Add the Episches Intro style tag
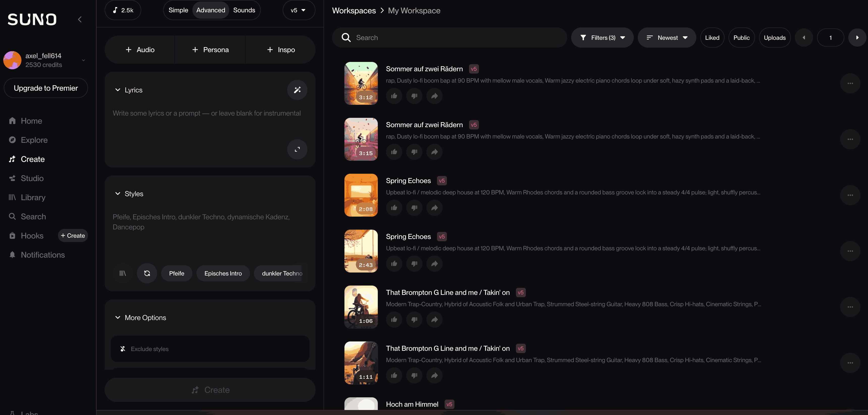This screenshot has height=415, width=868. click(x=223, y=273)
